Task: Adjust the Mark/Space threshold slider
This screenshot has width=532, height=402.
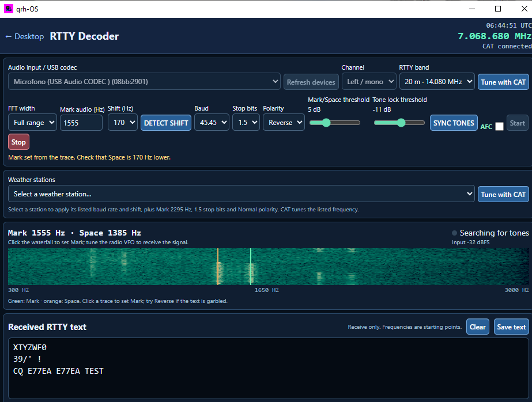Action: click(334, 123)
